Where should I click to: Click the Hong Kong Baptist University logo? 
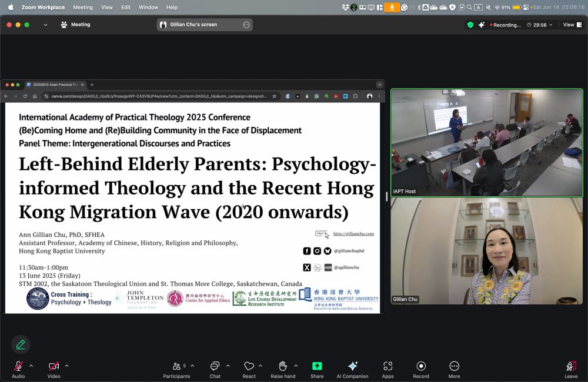click(339, 299)
